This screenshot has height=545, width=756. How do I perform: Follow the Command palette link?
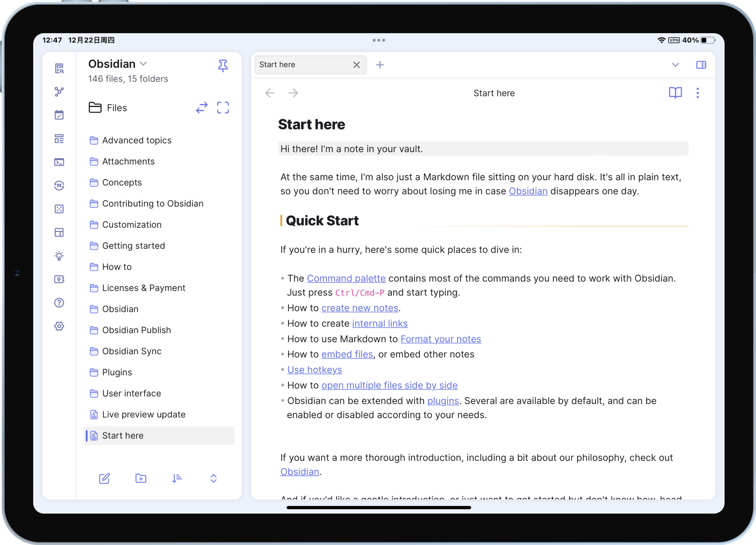point(346,278)
